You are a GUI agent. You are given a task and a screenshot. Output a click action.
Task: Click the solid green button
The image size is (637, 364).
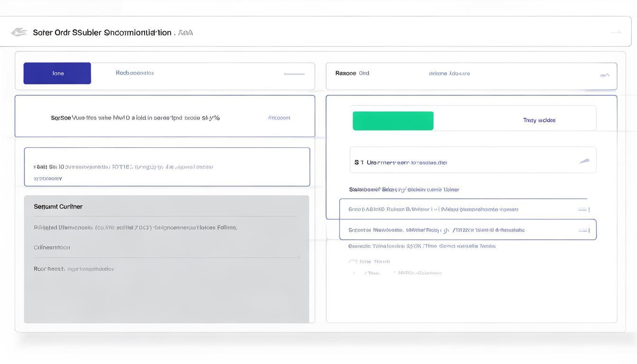(393, 121)
